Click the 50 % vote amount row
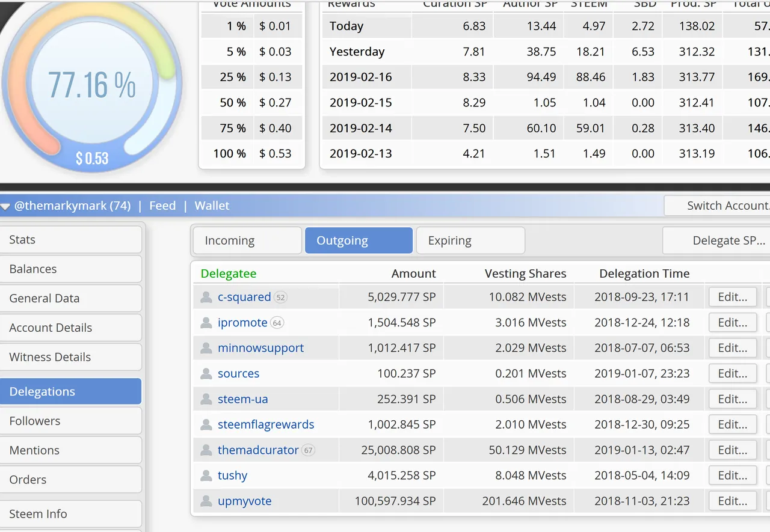 (x=252, y=103)
